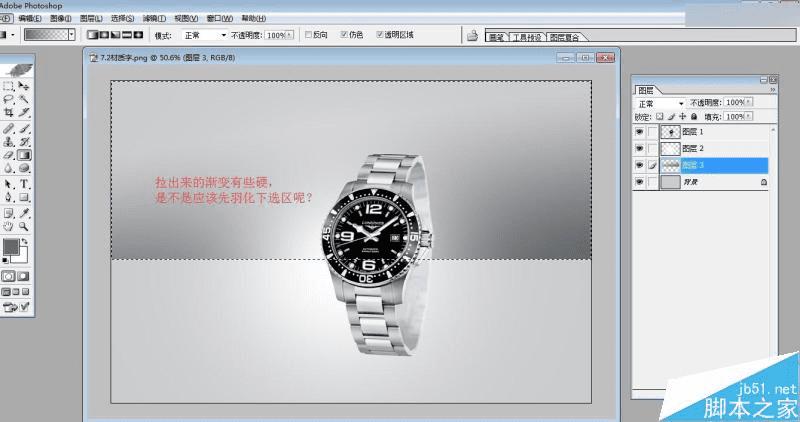Select the Slice tool
The height and width of the screenshot is (422, 800).
point(24,112)
